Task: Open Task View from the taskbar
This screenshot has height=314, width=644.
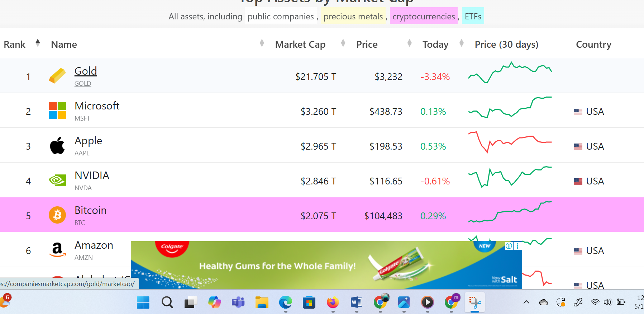Action: [191, 303]
